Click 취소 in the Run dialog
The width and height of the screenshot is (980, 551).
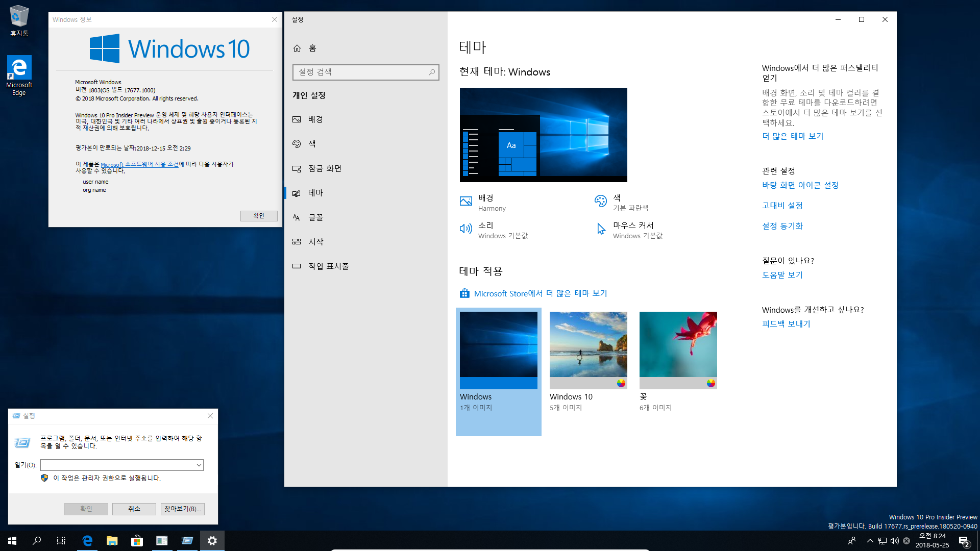[x=134, y=509]
